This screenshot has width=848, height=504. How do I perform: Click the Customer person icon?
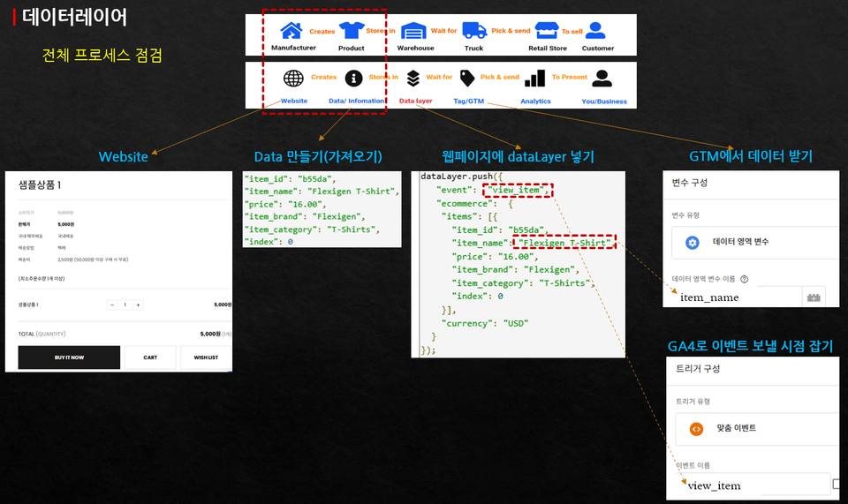[x=595, y=30]
